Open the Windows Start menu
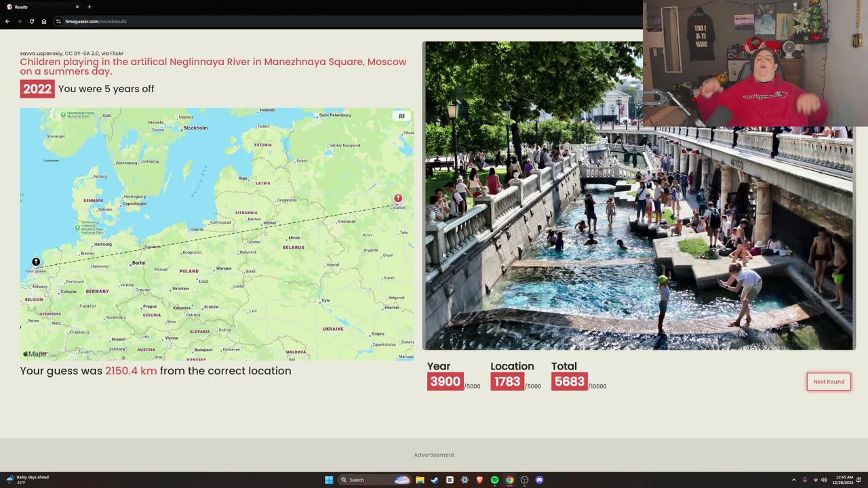This screenshot has height=488, width=868. pyautogui.click(x=329, y=480)
